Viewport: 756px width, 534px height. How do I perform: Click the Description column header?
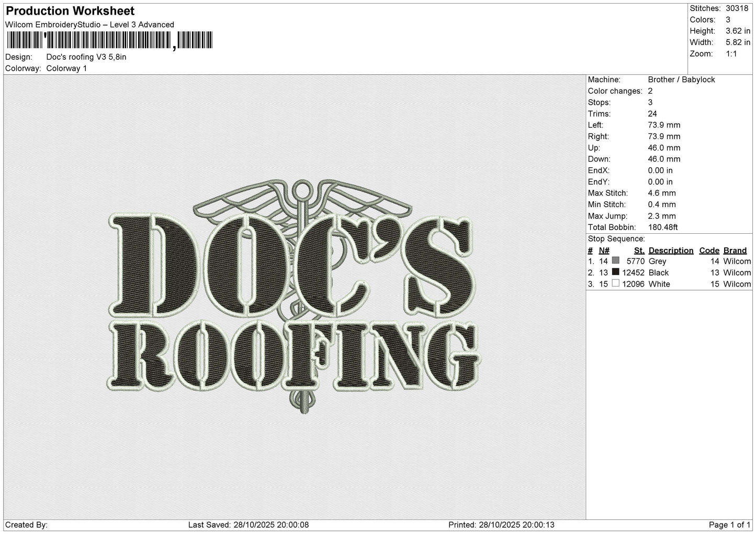[x=671, y=251]
